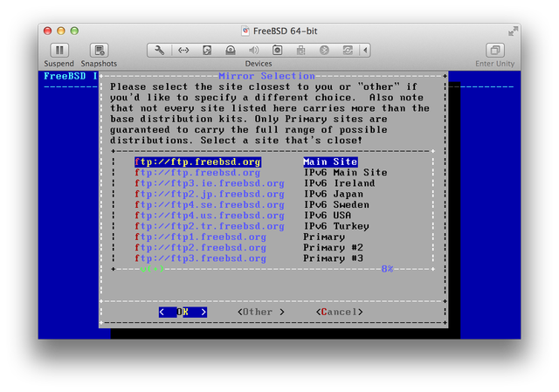Select ftp://ftp3.ie.freebsd.org mirror
559x392 pixels.
pos(210,183)
